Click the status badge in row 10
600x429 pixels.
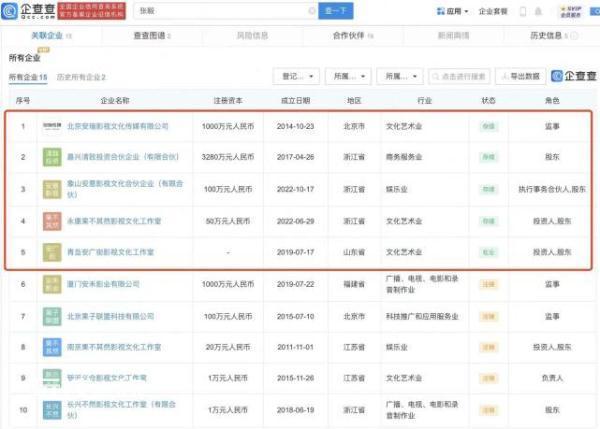coord(489,410)
